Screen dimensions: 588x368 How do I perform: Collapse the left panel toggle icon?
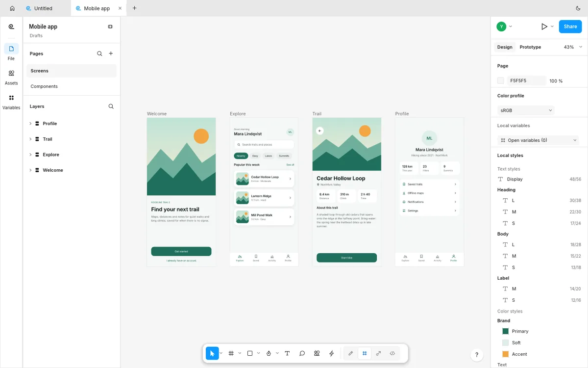coord(110,26)
